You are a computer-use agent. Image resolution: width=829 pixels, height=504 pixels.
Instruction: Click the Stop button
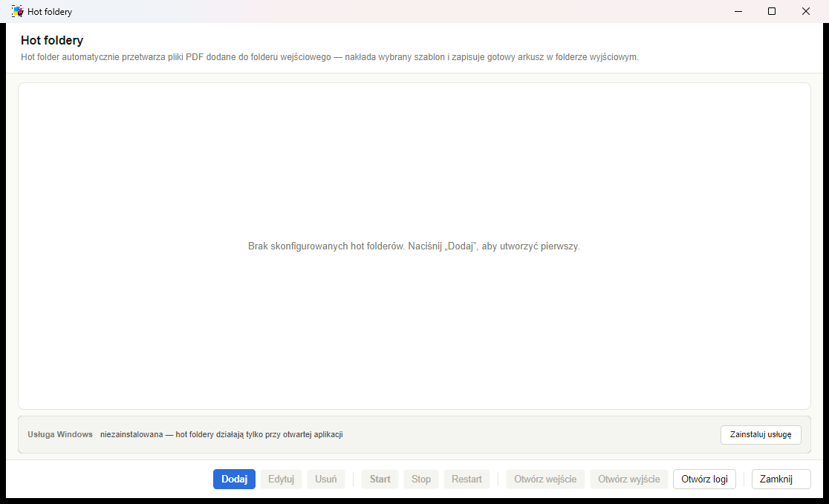pos(421,480)
